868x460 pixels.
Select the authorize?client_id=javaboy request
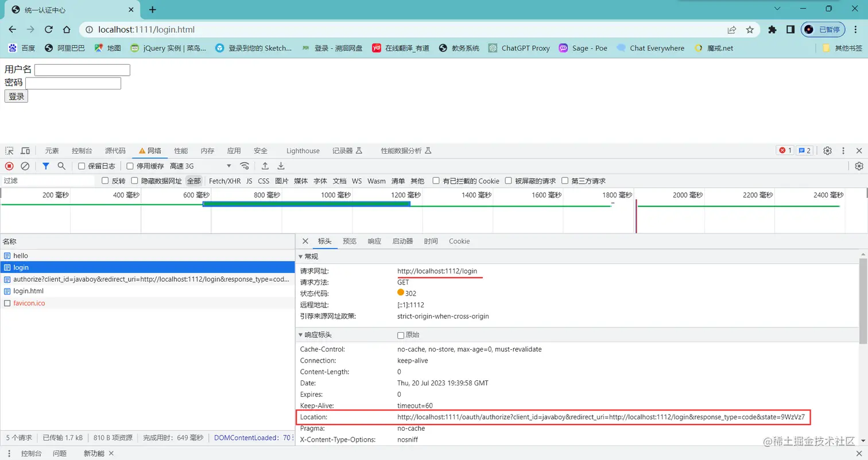[148, 279]
